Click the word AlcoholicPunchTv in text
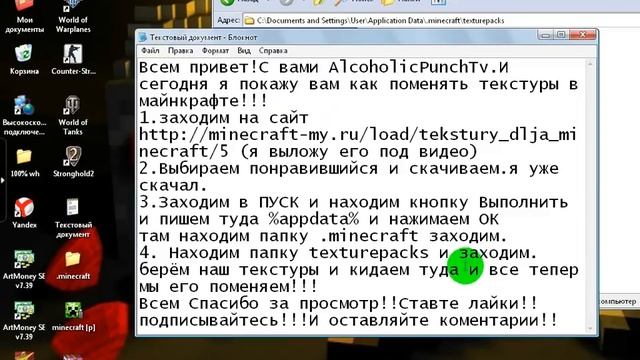640x360 pixels. click(x=408, y=67)
